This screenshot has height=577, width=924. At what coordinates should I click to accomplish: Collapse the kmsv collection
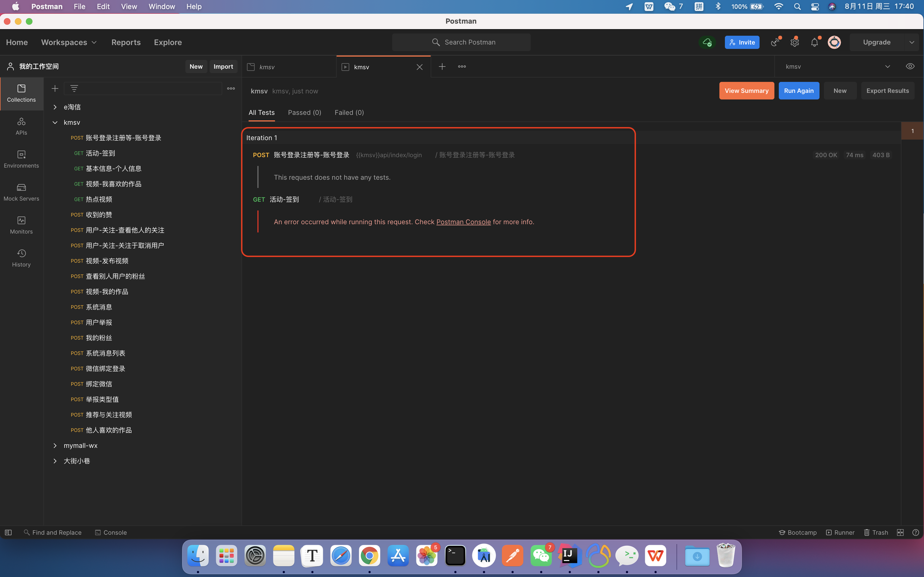[x=55, y=123]
